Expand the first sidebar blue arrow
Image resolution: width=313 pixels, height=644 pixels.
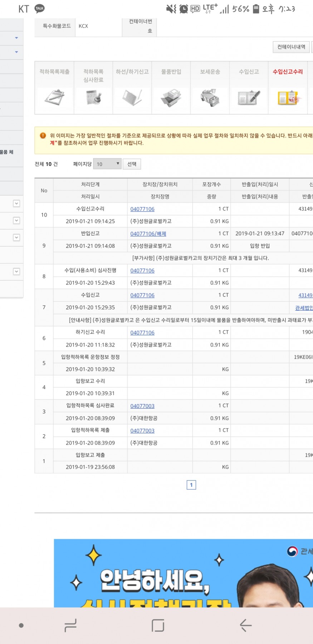click(16, 38)
